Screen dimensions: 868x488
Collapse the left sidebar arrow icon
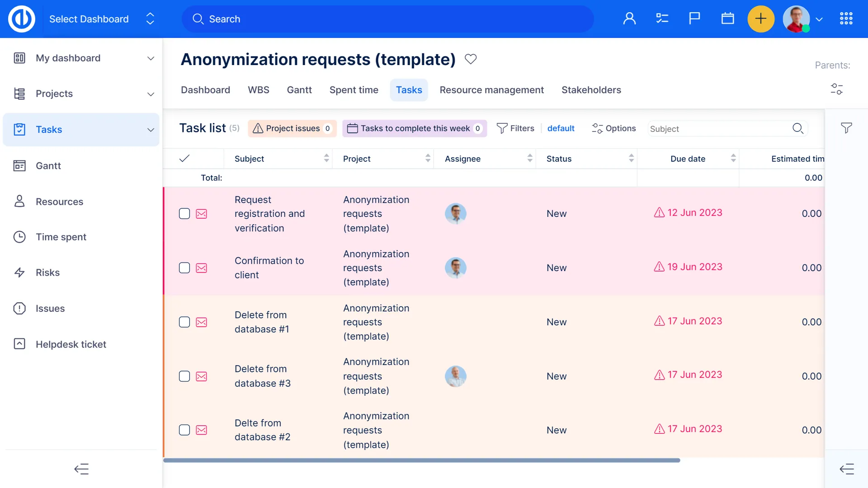click(81, 469)
